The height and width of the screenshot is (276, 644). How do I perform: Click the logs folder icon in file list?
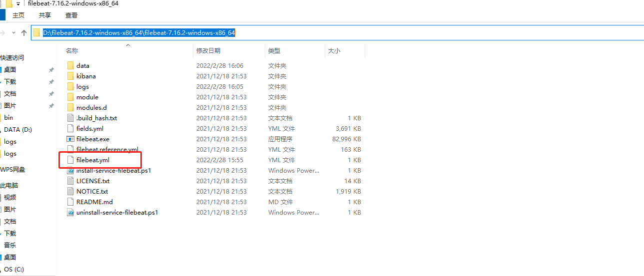pyautogui.click(x=70, y=86)
